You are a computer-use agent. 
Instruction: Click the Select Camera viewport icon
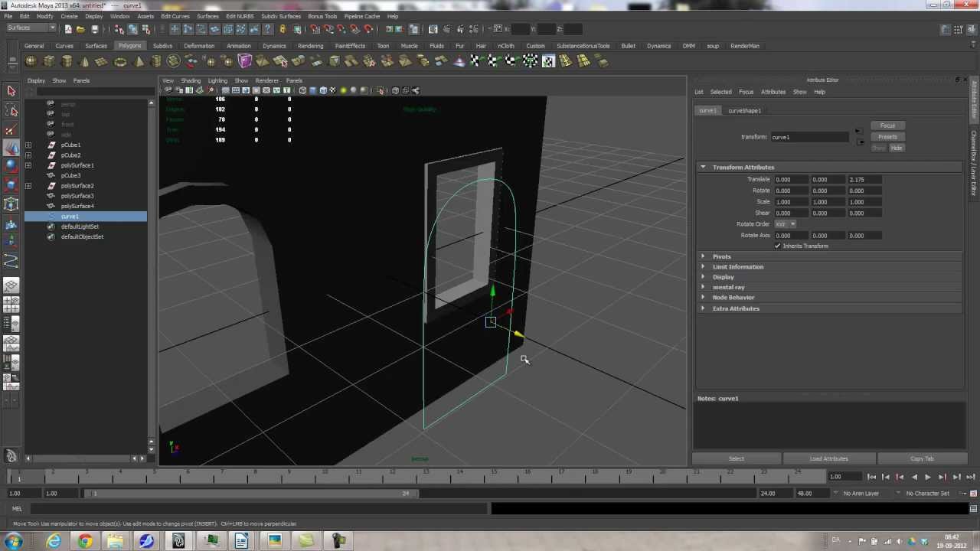click(168, 90)
